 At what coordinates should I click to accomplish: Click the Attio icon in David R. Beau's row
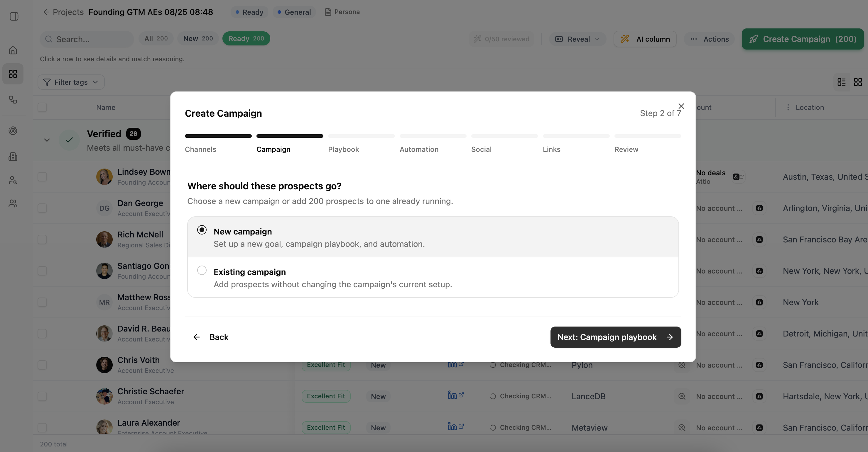[x=759, y=334]
